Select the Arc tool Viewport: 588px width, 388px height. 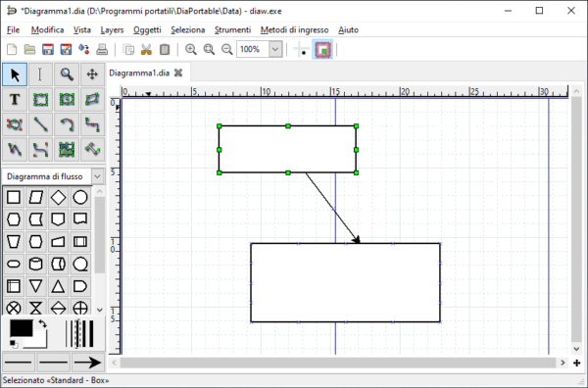pos(67,124)
